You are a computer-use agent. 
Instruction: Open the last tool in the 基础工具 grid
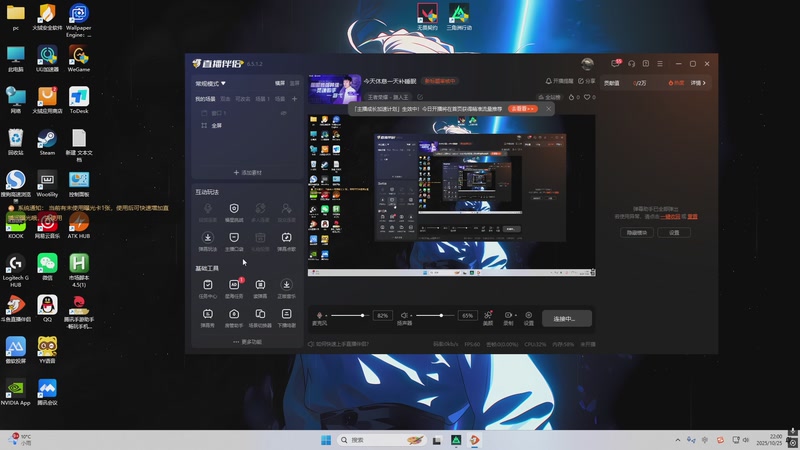pyautogui.click(x=286, y=317)
